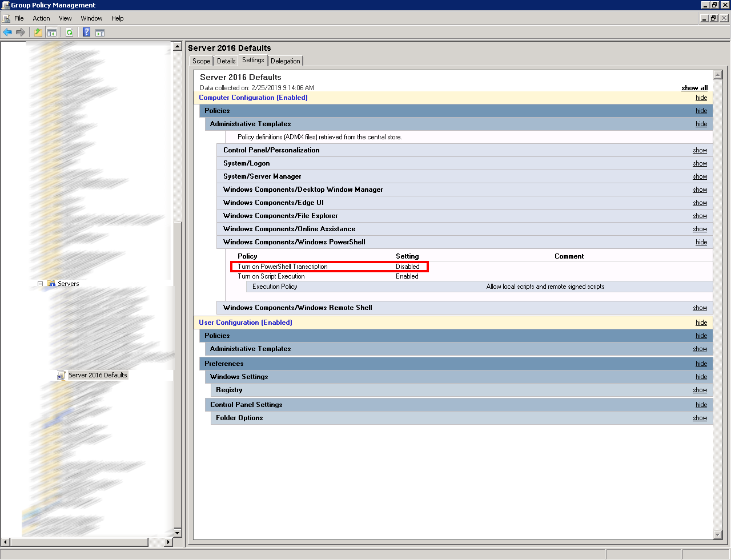Hide the User Configuration (Enabled) section
The height and width of the screenshot is (560, 731).
[701, 323]
